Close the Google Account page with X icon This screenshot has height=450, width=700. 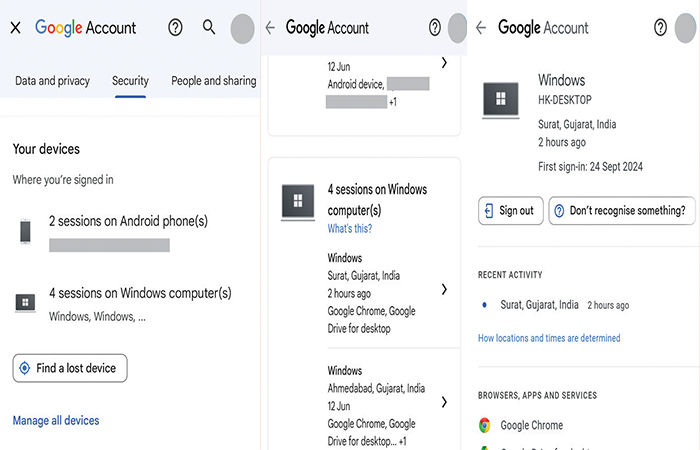point(16,28)
